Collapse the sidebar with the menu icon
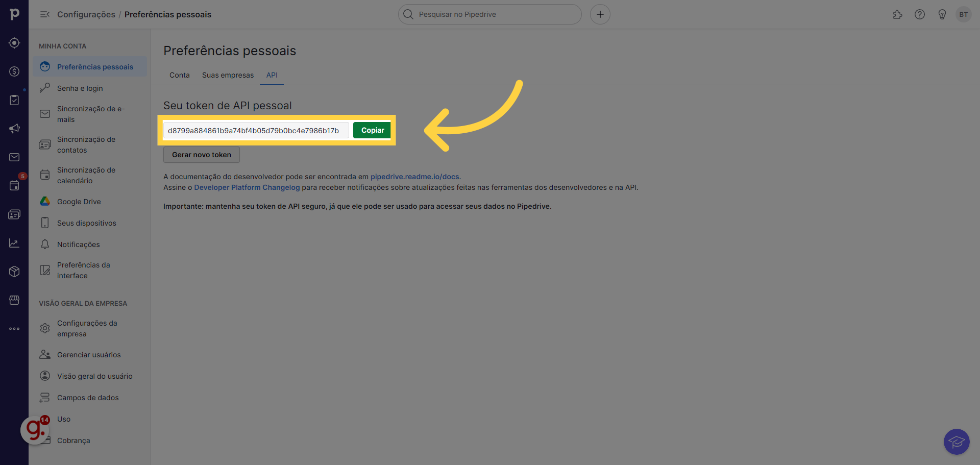This screenshot has width=980, height=465. click(x=45, y=14)
